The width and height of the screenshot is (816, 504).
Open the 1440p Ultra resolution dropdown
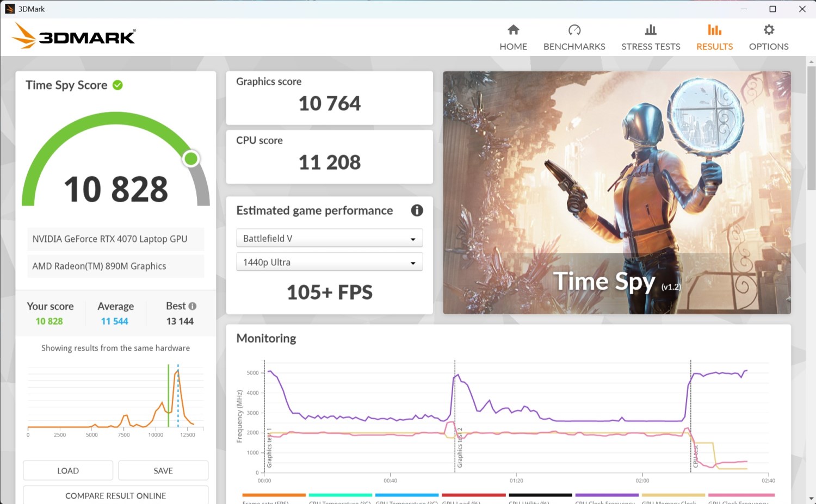(x=329, y=262)
